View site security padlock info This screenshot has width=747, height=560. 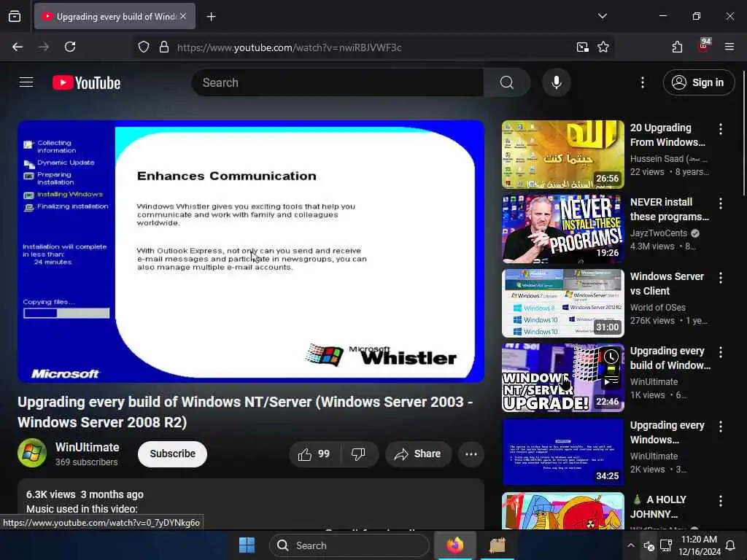point(164,47)
